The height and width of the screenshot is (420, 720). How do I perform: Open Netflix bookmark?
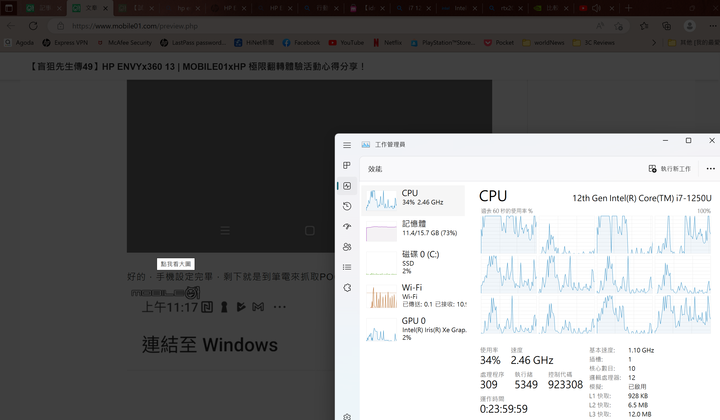pos(388,43)
